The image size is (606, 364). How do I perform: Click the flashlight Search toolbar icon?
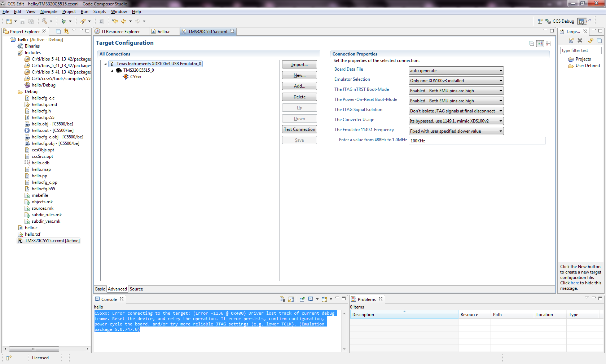83,21
